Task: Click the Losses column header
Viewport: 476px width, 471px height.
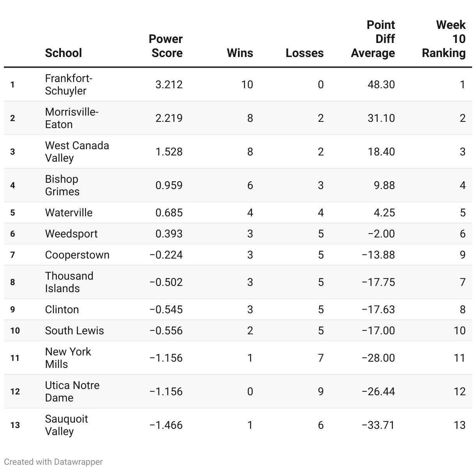Action: pos(305,53)
